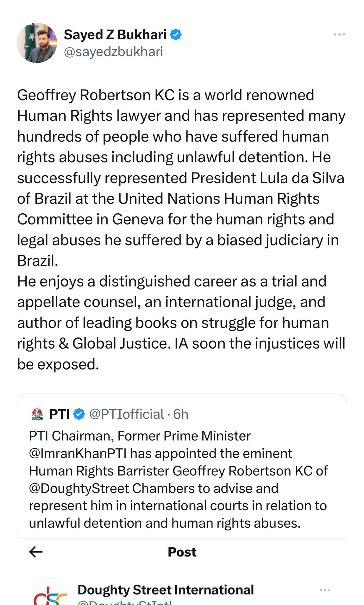Click the PTI avatar in quoted post
The width and height of the screenshot is (364, 605).
[37, 414]
